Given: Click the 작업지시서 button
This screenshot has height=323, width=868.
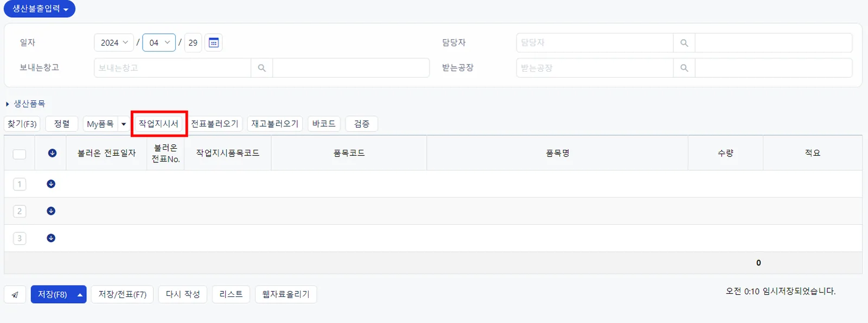Looking at the screenshot, I should 158,124.
